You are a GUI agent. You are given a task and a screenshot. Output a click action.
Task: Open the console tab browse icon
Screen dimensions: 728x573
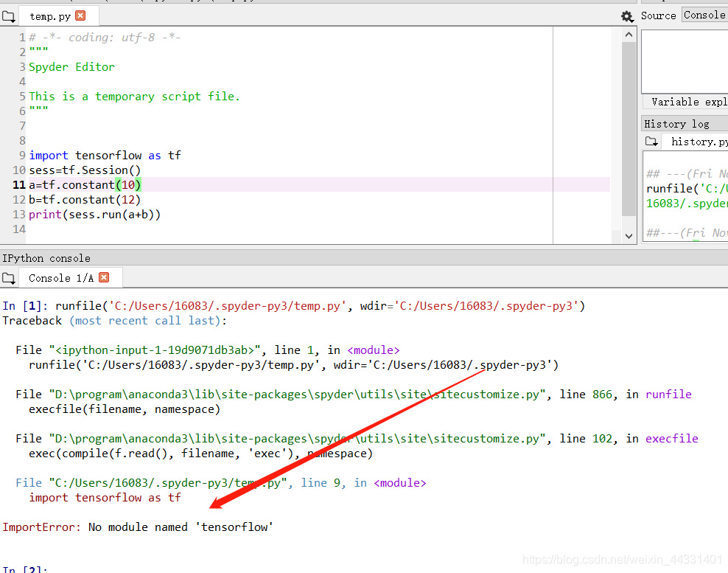point(8,278)
